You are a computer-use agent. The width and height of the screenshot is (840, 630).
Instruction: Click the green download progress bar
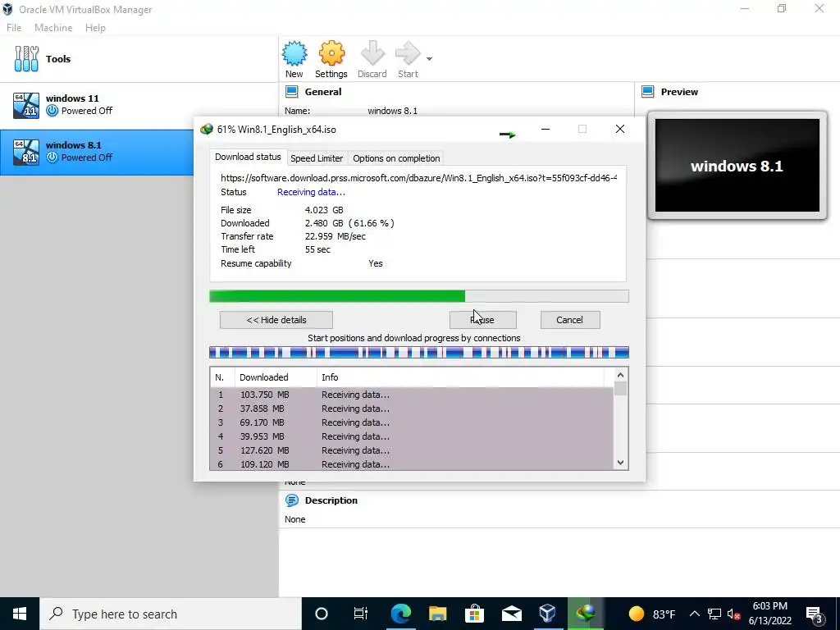tap(419, 296)
